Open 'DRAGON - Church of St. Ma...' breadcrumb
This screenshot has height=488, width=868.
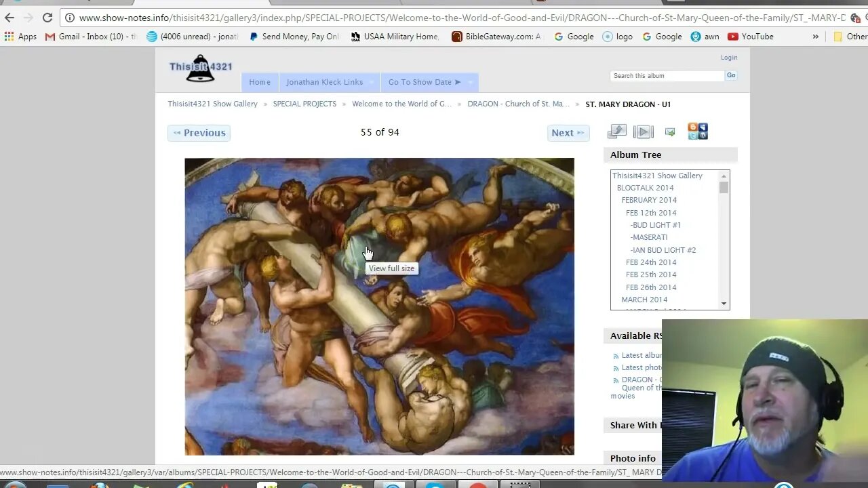[519, 104]
